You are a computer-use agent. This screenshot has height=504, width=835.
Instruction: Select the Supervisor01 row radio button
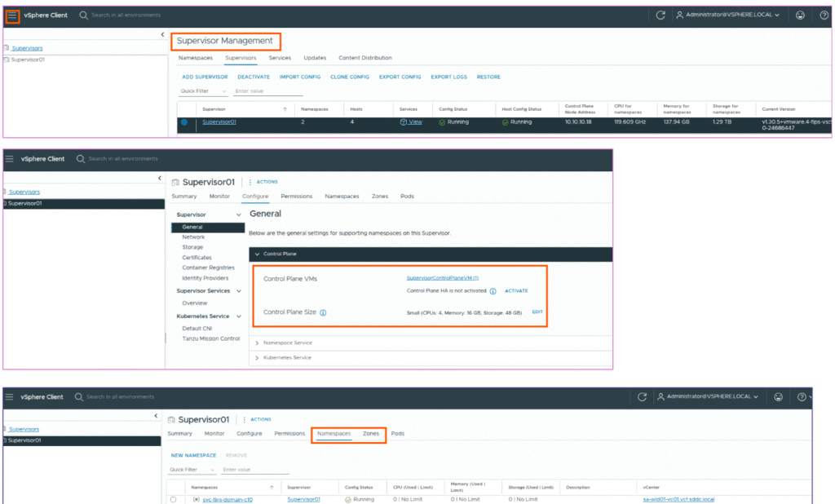[x=184, y=122]
